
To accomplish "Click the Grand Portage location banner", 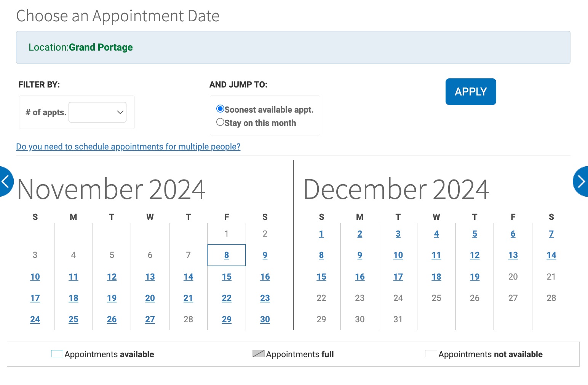I will click(101, 47).
